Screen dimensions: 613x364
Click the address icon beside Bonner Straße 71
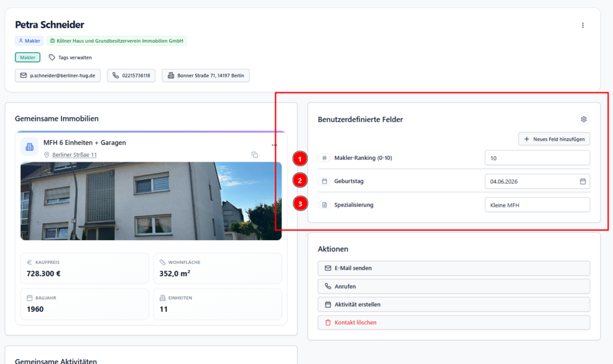tap(172, 75)
